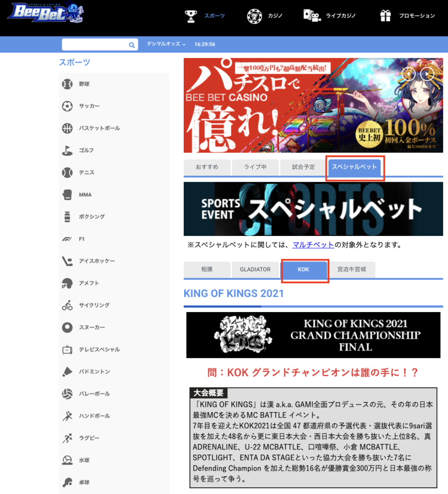Screen dimensions: 448x494
Task: Open the デシマルオッズ odds format dropdown
Action: coord(166,44)
